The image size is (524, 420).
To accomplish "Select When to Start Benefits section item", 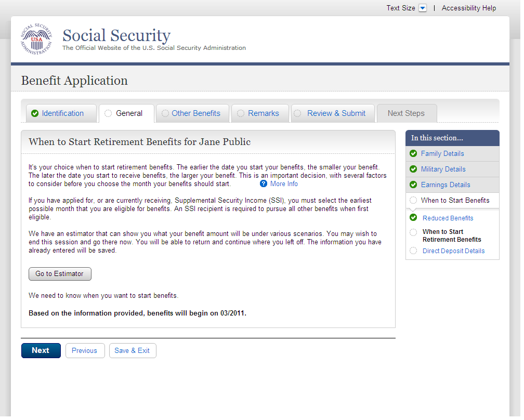I will (455, 201).
